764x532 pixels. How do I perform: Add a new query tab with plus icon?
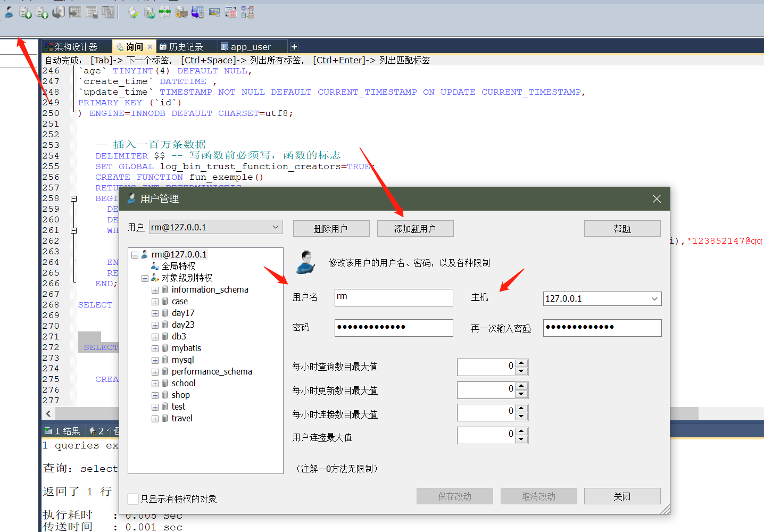click(x=294, y=47)
